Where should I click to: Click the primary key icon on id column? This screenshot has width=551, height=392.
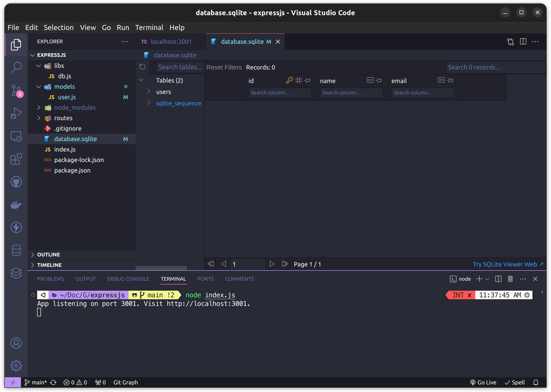coord(289,80)
